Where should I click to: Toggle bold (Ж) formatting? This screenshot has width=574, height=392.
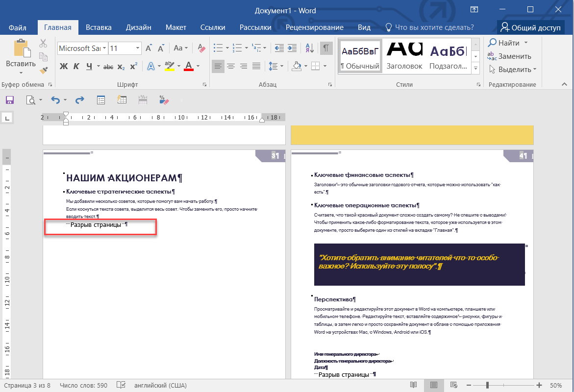coord(63,66)
